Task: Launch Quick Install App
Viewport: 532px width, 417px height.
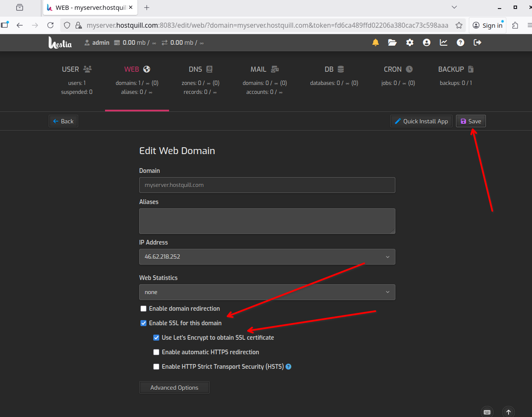Action: 421,121
